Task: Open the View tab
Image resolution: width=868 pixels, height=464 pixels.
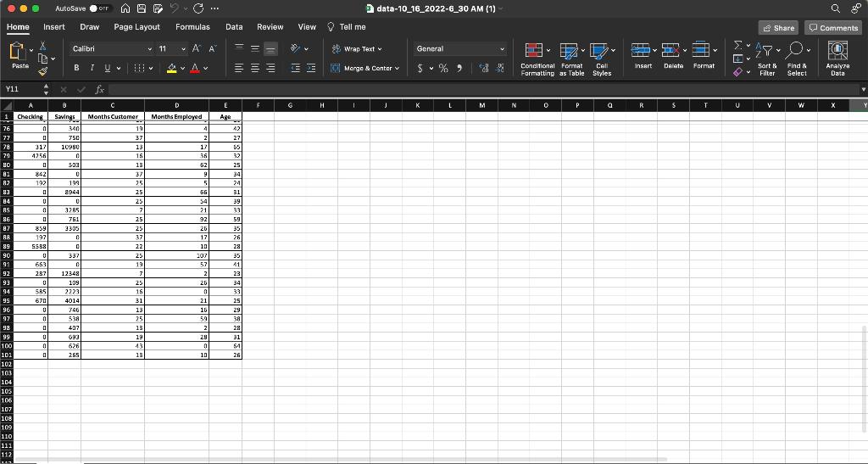Action: (x=307, y=26)
